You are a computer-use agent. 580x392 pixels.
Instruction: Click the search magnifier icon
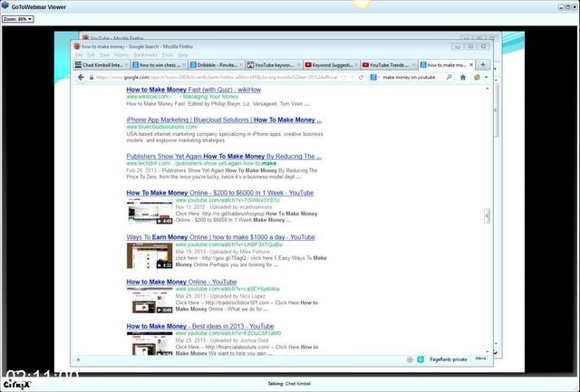449,77
